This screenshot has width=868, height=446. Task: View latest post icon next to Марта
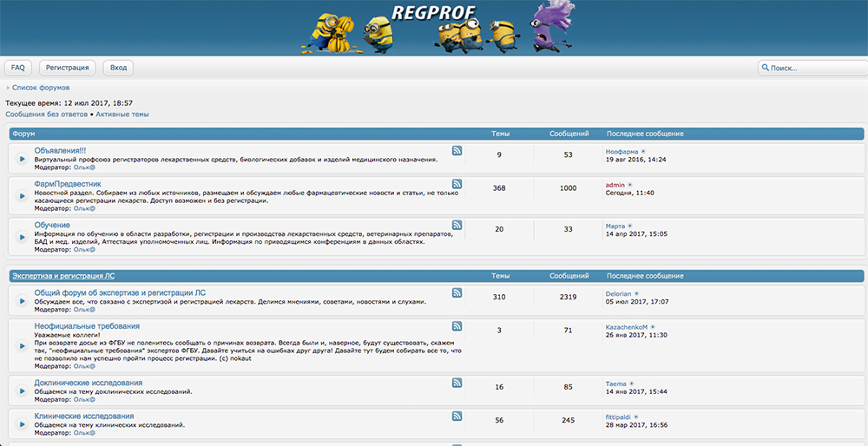click(x=630, y=226)
